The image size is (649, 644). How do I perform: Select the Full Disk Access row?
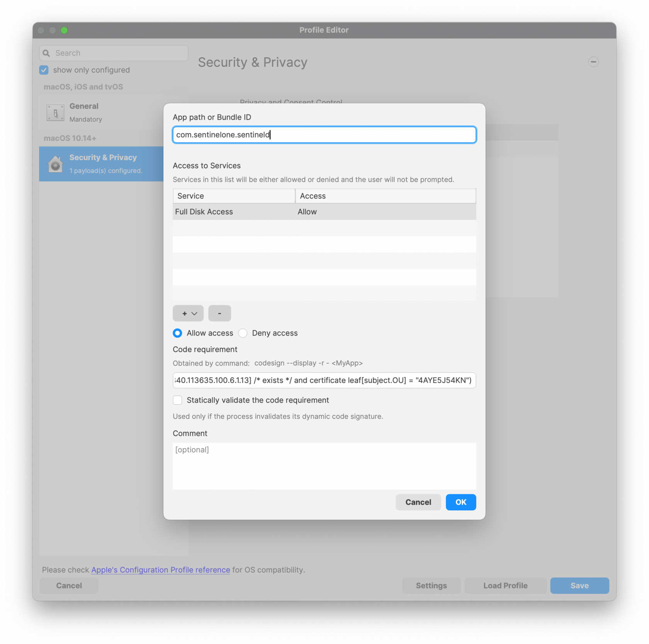324,212
